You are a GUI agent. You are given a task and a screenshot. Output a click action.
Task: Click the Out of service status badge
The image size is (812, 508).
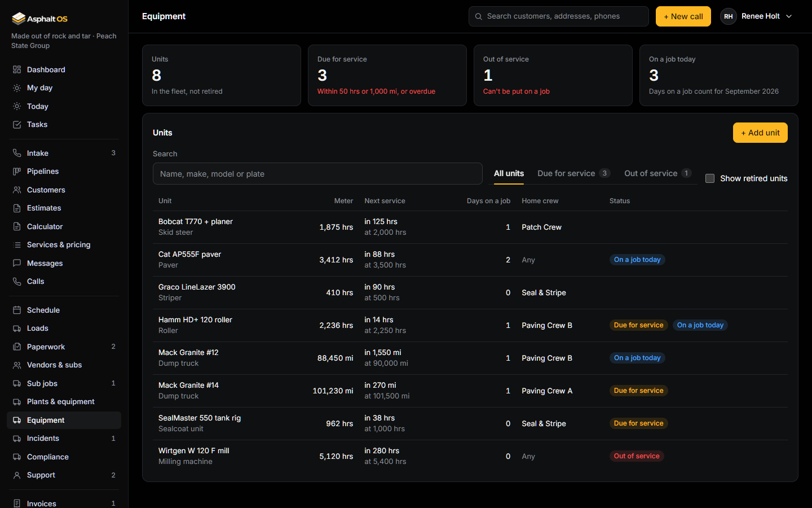[x=637, y=456]
